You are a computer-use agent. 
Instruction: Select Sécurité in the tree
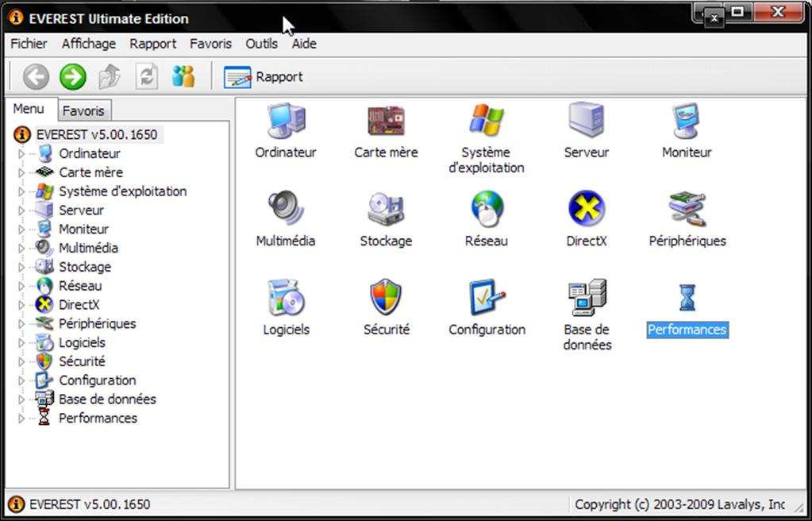tap(82, 361)
